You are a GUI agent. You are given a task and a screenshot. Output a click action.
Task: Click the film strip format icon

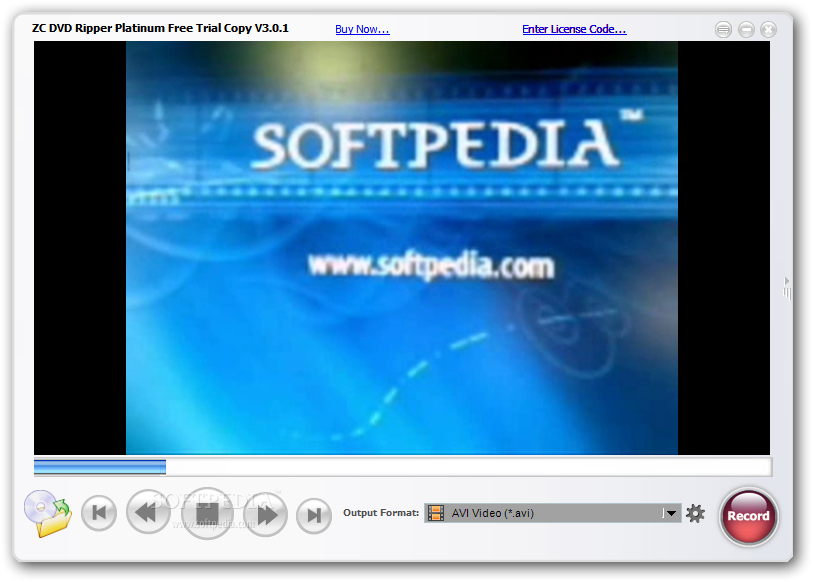click(x=436, y=513)
